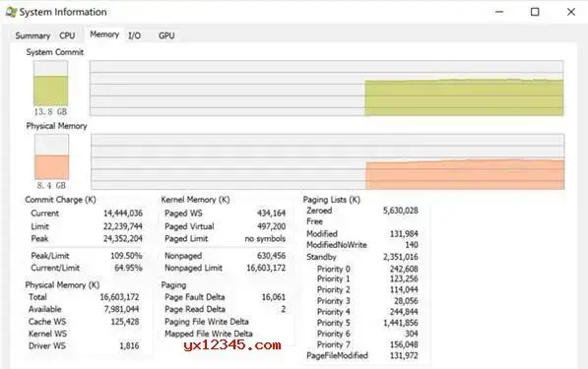Maximize the System Information window
The image size is (588, 369).
pyautogui.click(x=535, y=12)
